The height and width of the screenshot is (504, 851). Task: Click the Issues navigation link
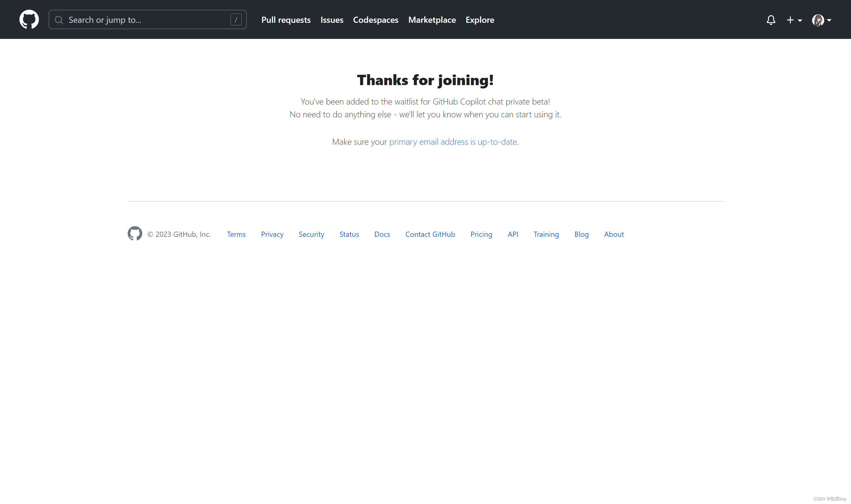(x=332, y=19)
